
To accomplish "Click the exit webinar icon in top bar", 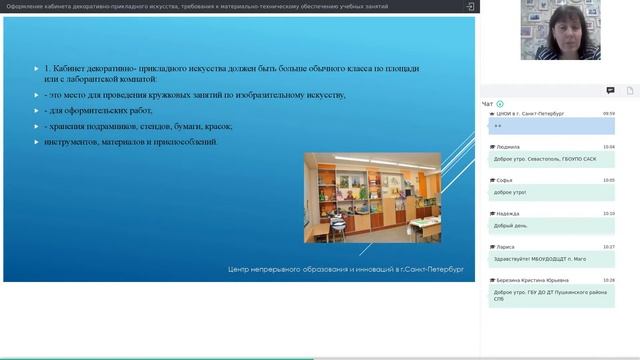I will pos(470,7).
